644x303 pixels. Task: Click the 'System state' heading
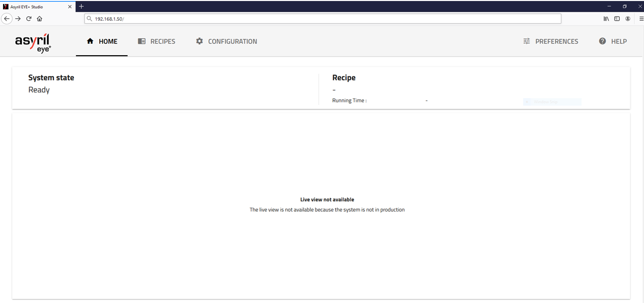51,78
